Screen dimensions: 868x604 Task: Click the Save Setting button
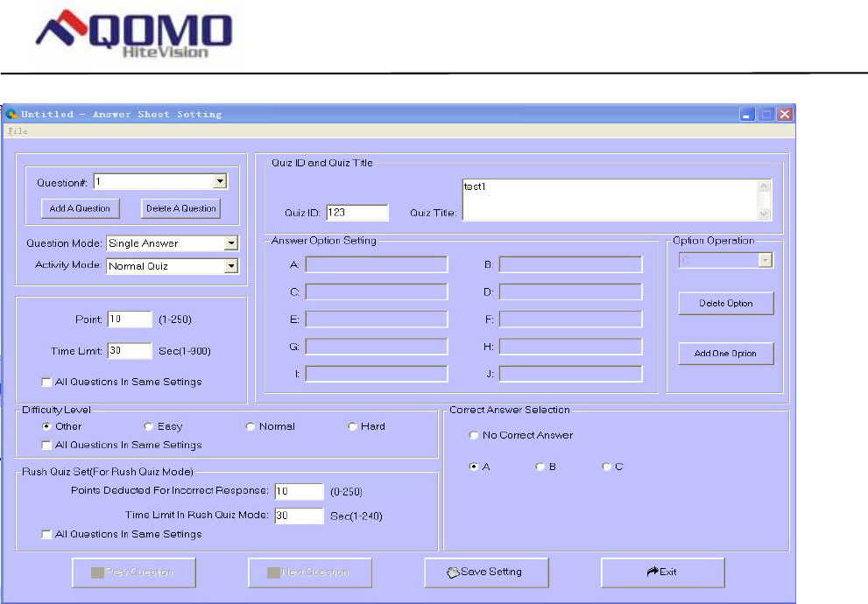[x=486, y=572]
